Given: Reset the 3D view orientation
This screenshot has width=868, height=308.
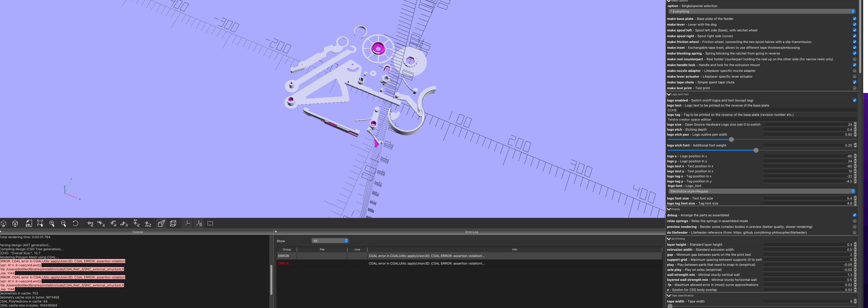Looking at the screenshot, I should click(x=75, y=223).
